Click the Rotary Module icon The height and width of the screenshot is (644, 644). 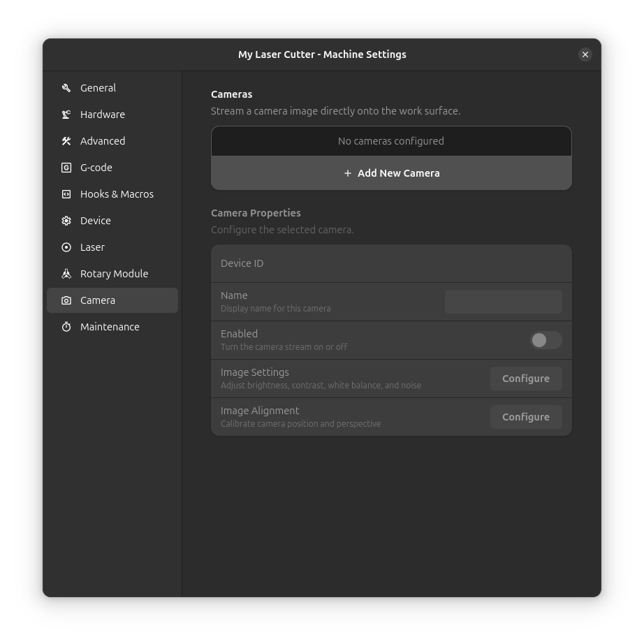pos(66,274)
